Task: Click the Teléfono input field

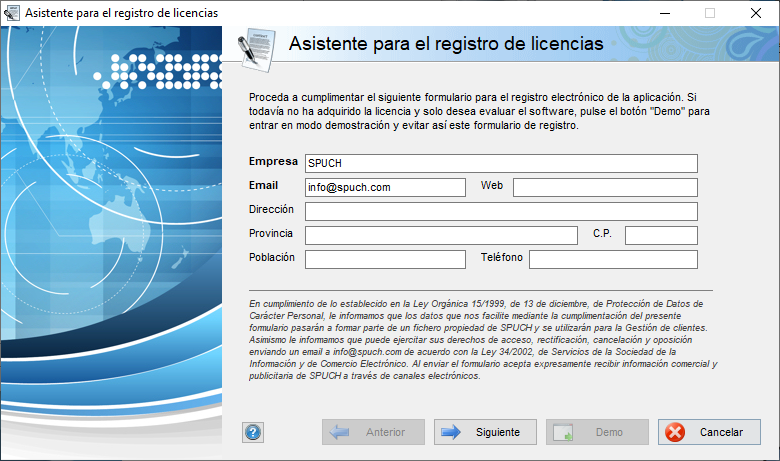Action: point(613,259)
